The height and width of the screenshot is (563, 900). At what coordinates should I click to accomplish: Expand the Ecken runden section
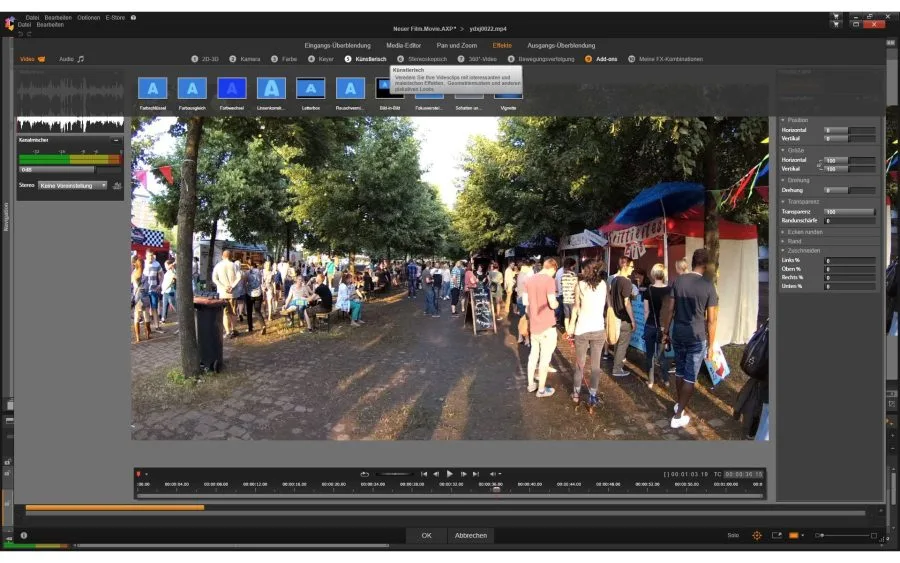click(783, 232)
